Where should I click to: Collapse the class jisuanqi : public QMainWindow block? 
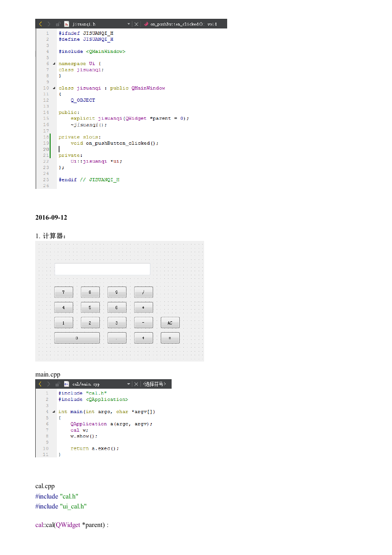click(54, 88)
